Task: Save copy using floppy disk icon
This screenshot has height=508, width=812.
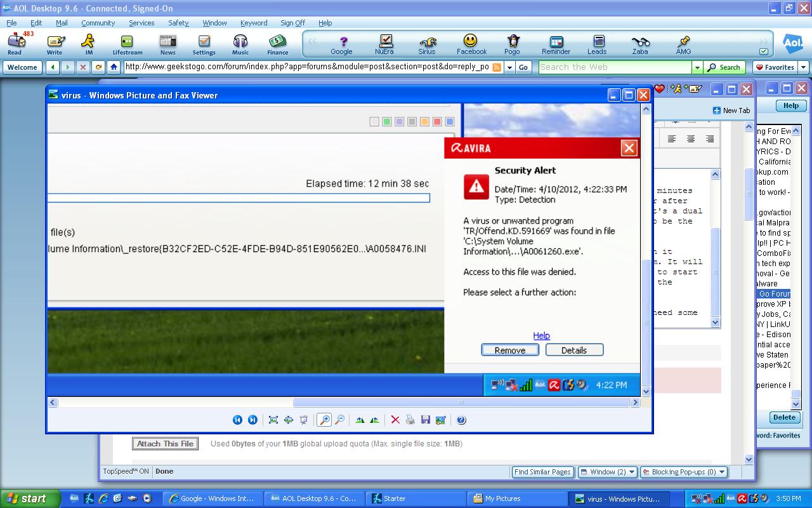Action: click(426, 420)
